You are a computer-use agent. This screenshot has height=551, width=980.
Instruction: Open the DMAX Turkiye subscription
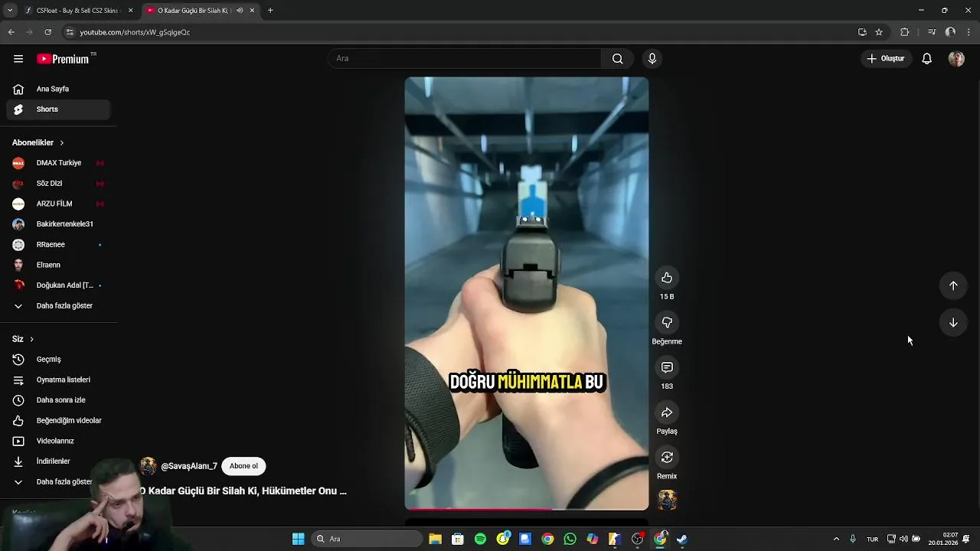click(59, 163)
